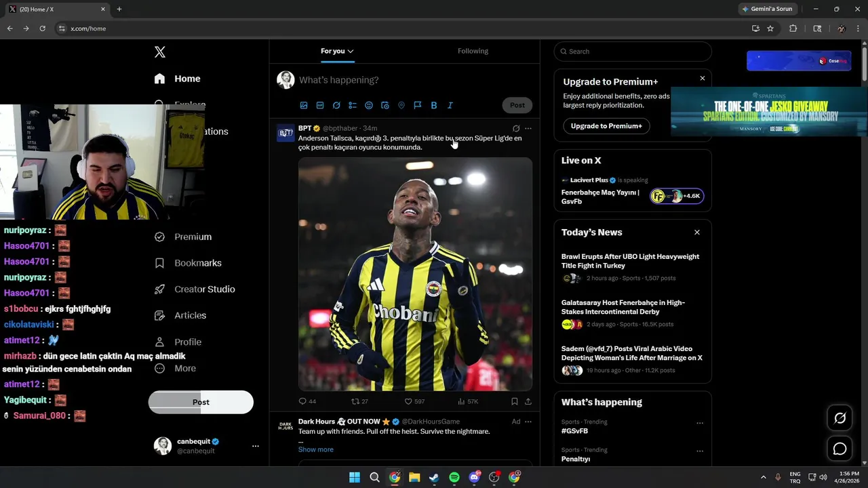Open the Dark Hours ad options menu
Screen dimensions: 868x488
(x=528, y=422)
